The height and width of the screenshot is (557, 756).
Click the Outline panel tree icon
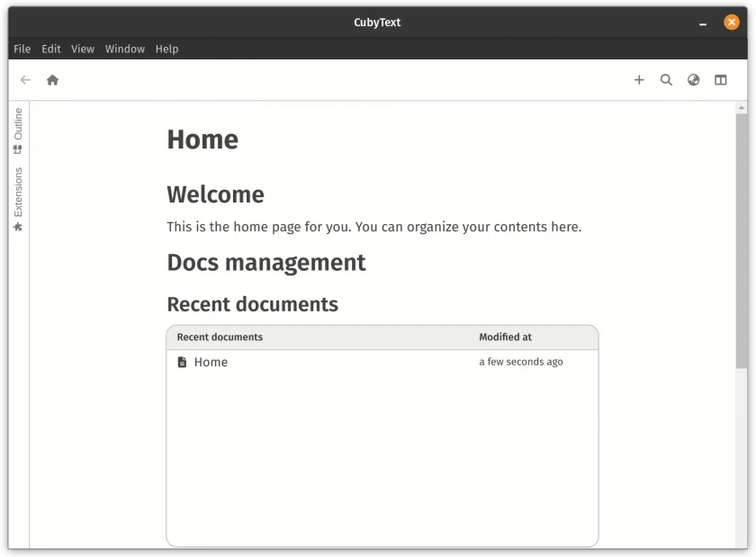(x=18, y=150)
